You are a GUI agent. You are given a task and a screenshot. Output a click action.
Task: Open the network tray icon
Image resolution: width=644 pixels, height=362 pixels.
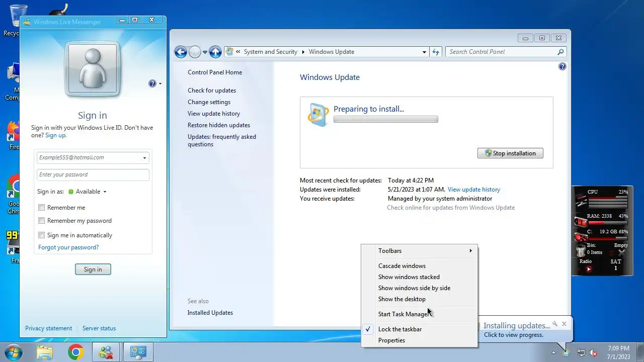coord(581,352)
